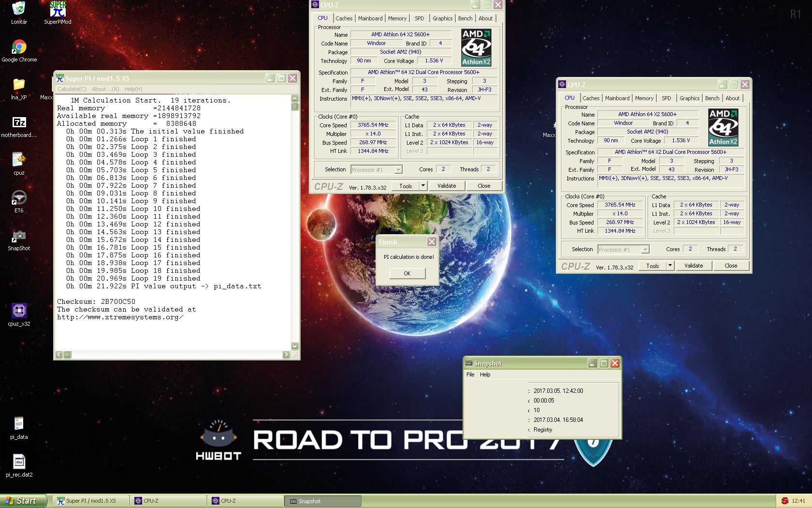
Task: Switch to Caches tab in upper CPU-Z
Action: (x=344, y=18)
